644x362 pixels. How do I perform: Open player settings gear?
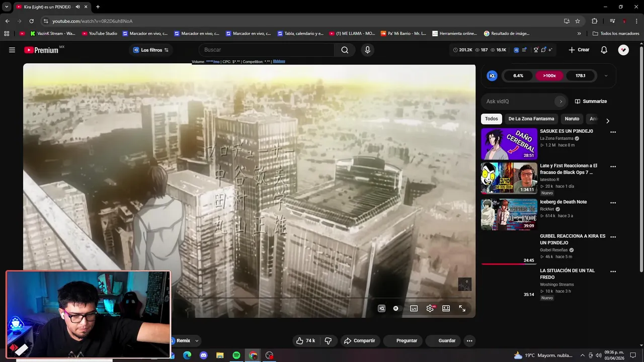tap(430, 309)
